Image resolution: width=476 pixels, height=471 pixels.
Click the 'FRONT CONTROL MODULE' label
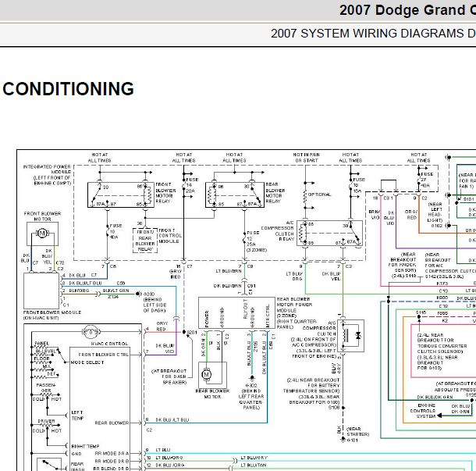tap(170, 236)
